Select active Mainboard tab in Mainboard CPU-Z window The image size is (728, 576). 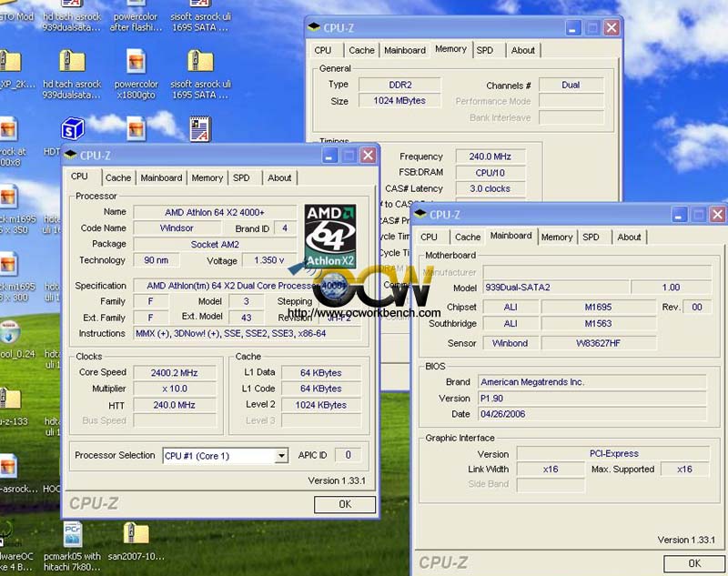511,236
